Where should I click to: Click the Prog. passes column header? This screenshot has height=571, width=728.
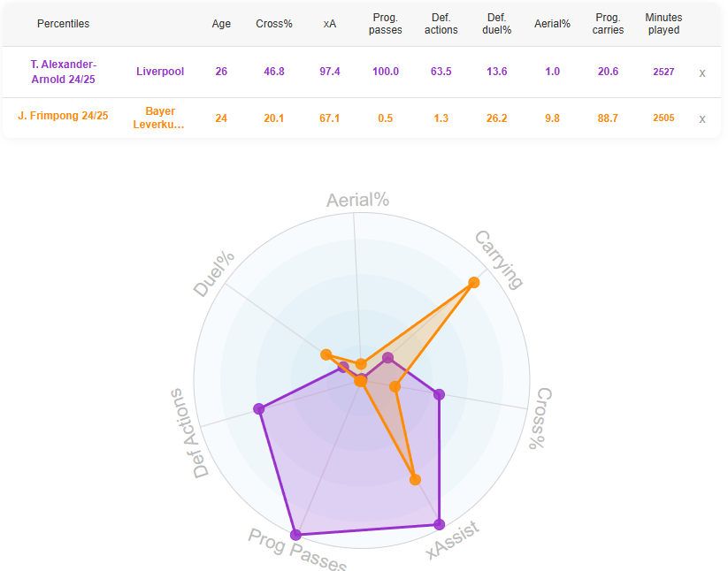point(386,24)
